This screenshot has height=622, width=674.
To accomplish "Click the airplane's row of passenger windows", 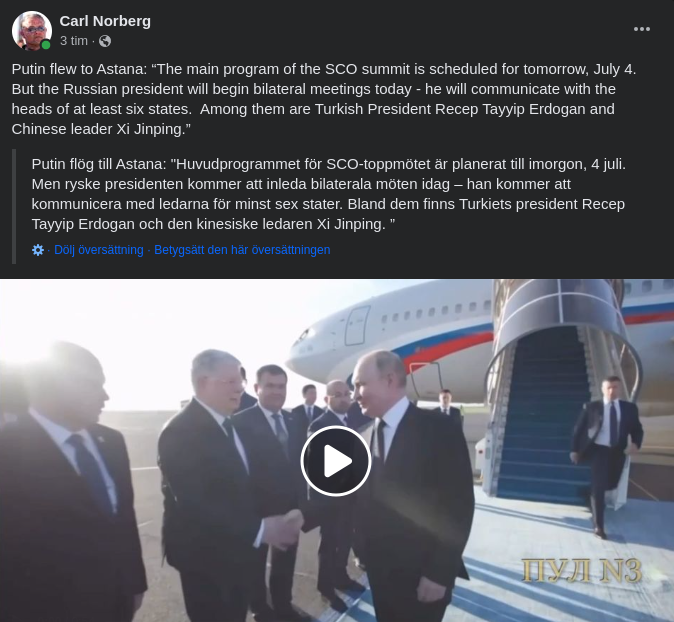I will pos(434,312).
